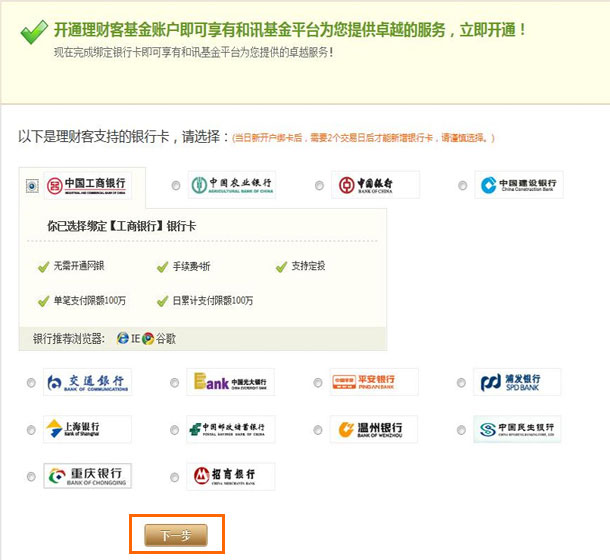Click the 浦发银行 SPD Bank logo

517,382
